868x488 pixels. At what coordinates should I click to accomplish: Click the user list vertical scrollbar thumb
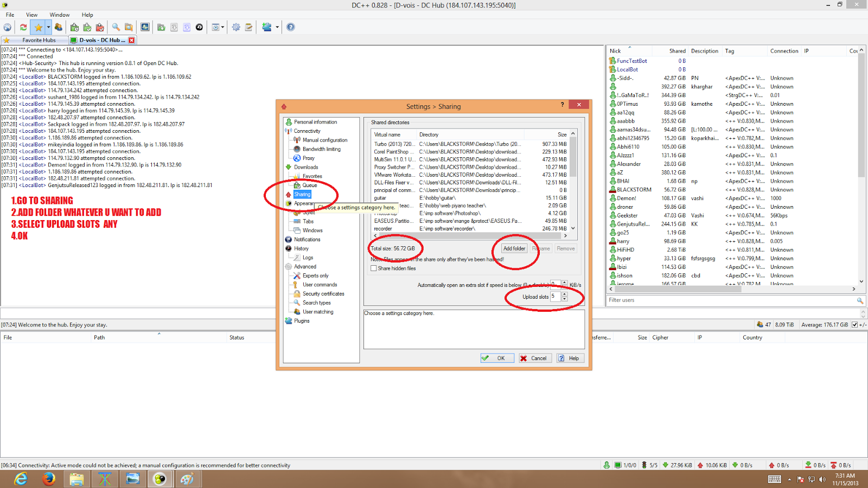pyautogui.click(x=861, y=115)
